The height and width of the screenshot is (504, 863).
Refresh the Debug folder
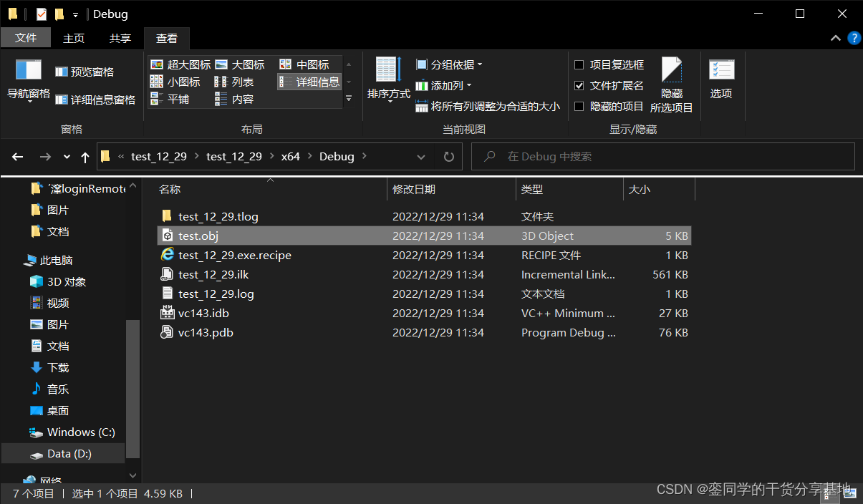pyautogui.click(x=448, y=157)
